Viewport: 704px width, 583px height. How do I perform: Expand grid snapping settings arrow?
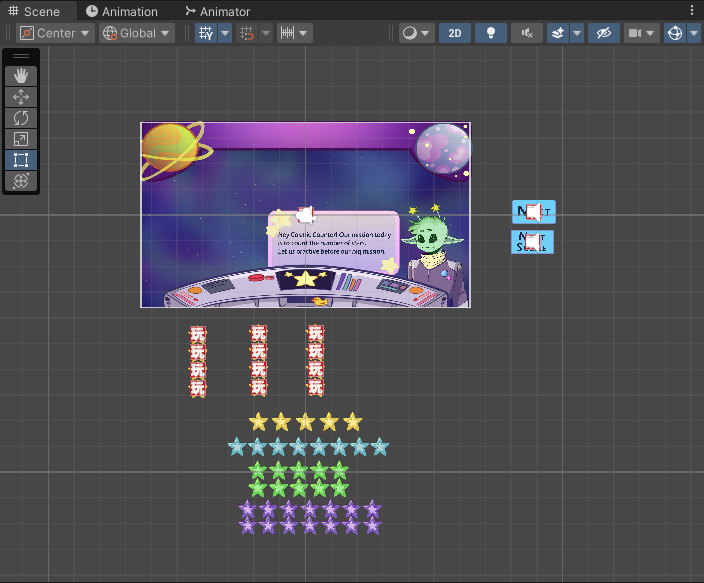[x=266, y=33]
